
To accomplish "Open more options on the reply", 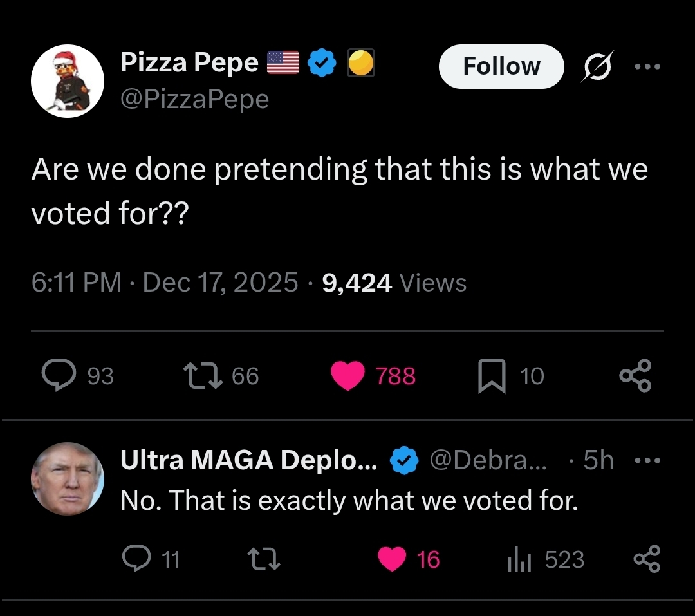I will click(647, 461).
